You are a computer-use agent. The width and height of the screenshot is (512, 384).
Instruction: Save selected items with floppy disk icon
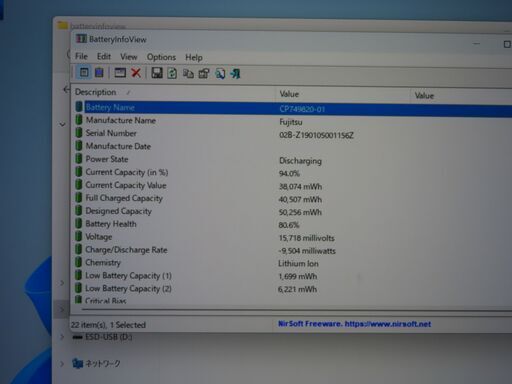coord(157,73)
